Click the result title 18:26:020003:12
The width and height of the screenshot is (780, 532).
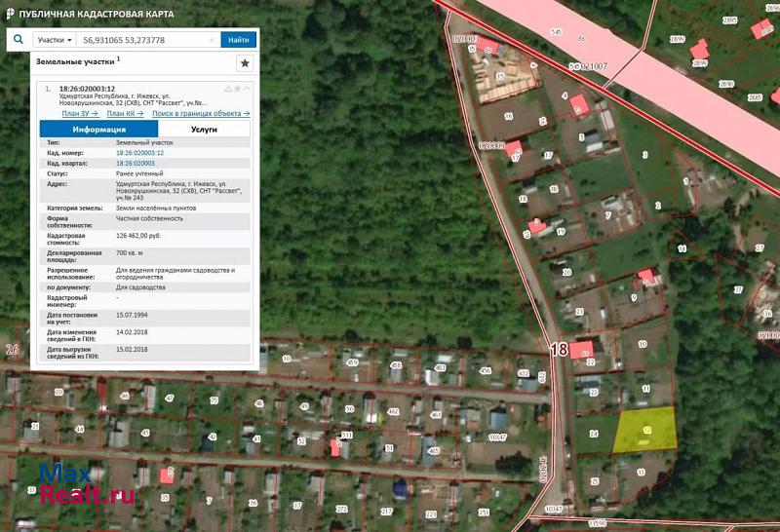87,89
